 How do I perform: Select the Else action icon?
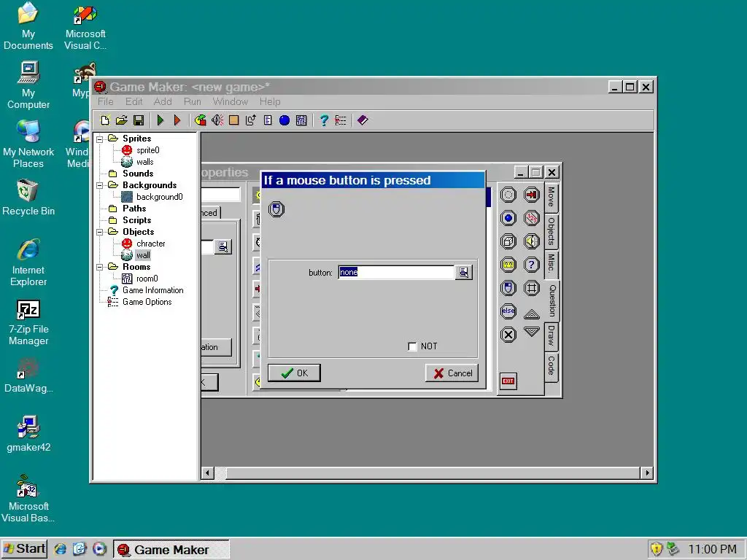[508, 311]
